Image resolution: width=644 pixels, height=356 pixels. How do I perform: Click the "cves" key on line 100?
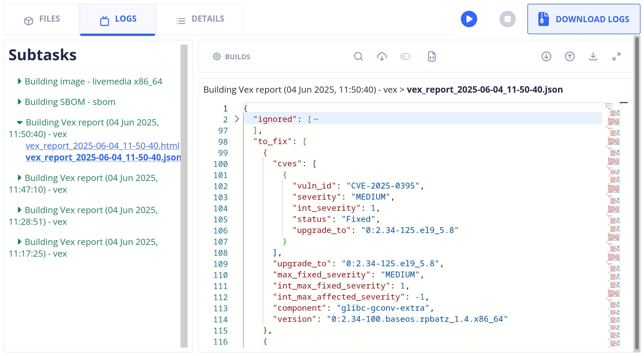(x=287, y=164)
